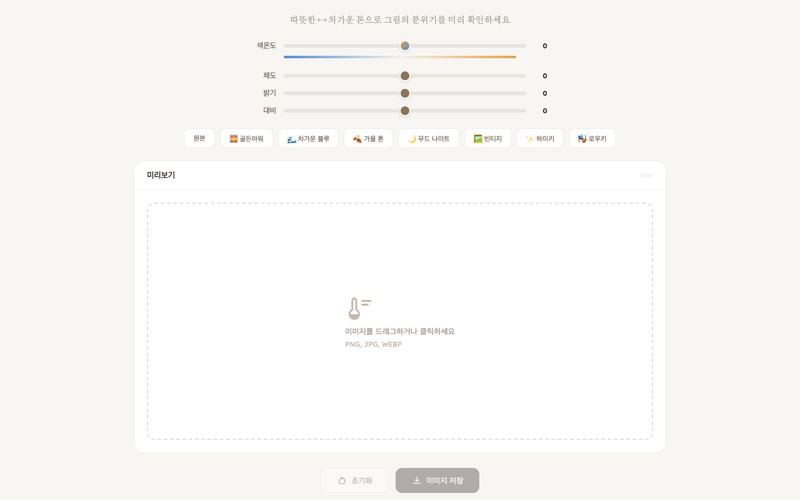
Task: Click the image drop zone text
Action: (x=399, y=331)
